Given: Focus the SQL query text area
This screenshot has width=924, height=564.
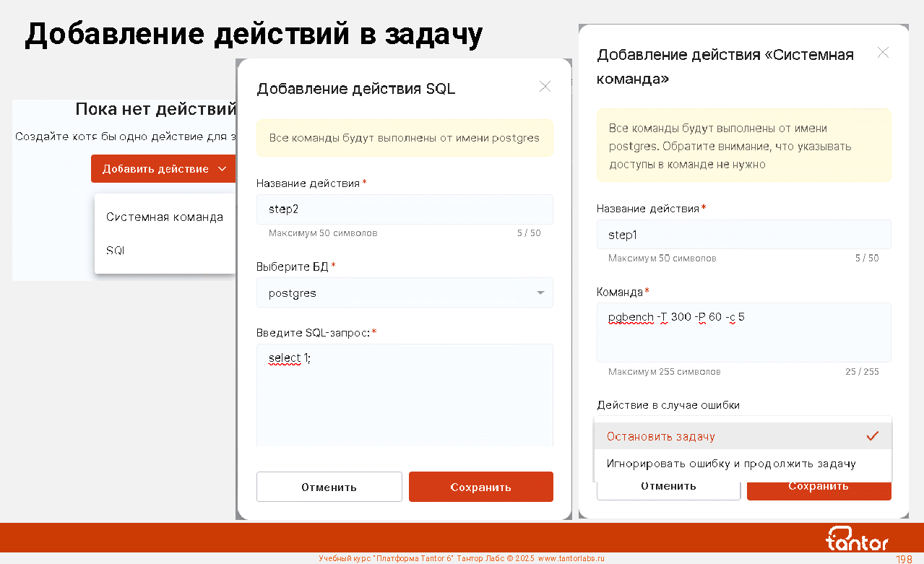Looking at the screenshot, I should coord(405,394).
